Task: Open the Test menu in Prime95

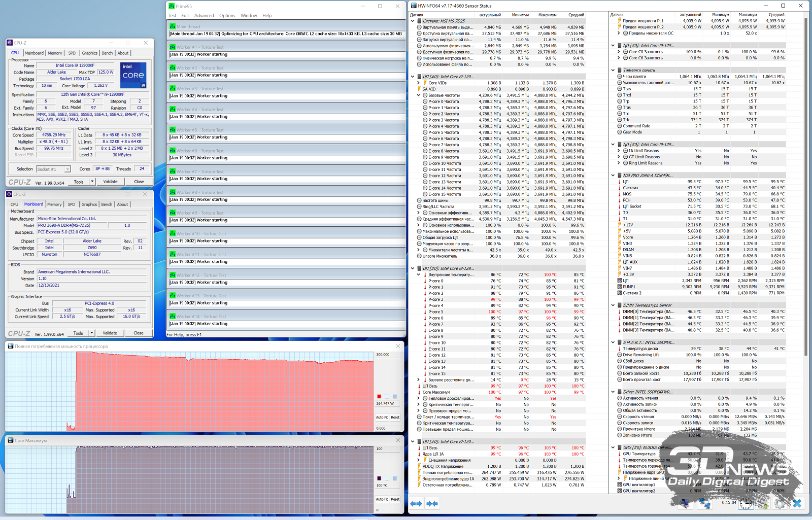Action: click(x=172, y=16)
